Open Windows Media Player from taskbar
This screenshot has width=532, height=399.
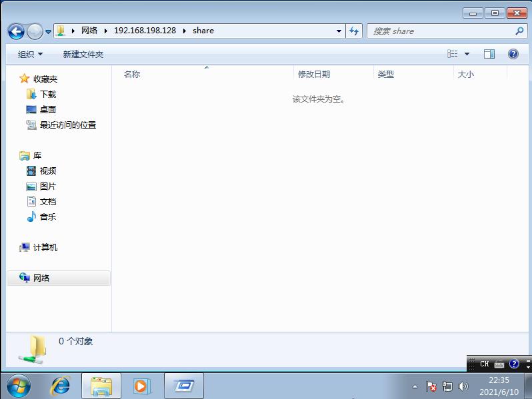141,386
